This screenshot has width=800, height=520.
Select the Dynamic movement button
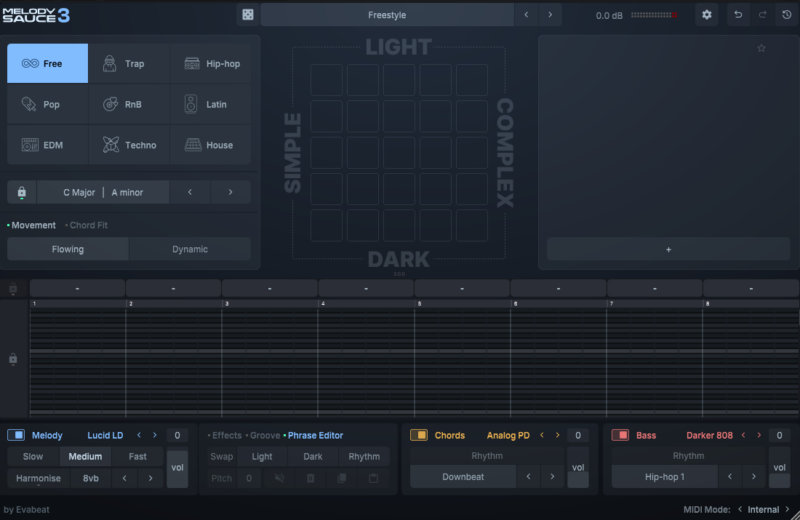(x=190, y=249)
